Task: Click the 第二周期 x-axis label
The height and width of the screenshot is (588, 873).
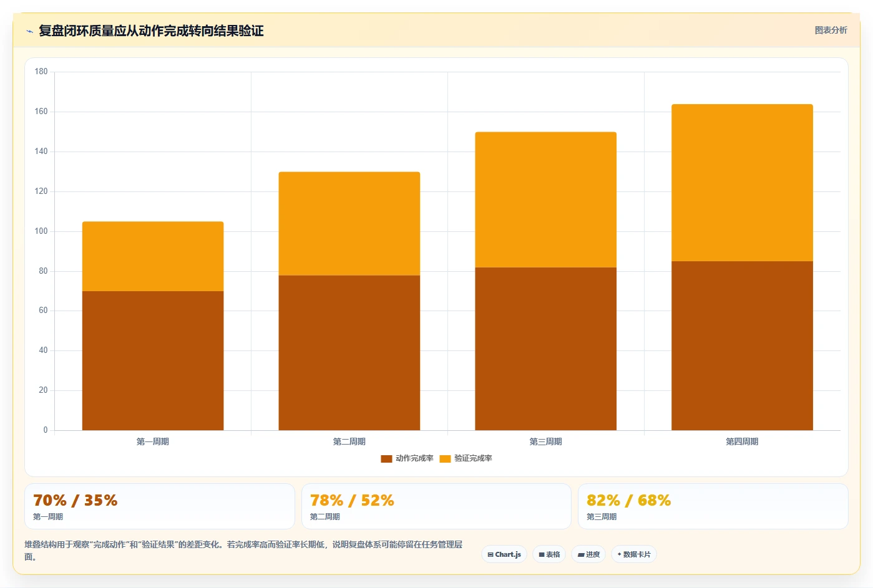Action: [x=349, y=441]
